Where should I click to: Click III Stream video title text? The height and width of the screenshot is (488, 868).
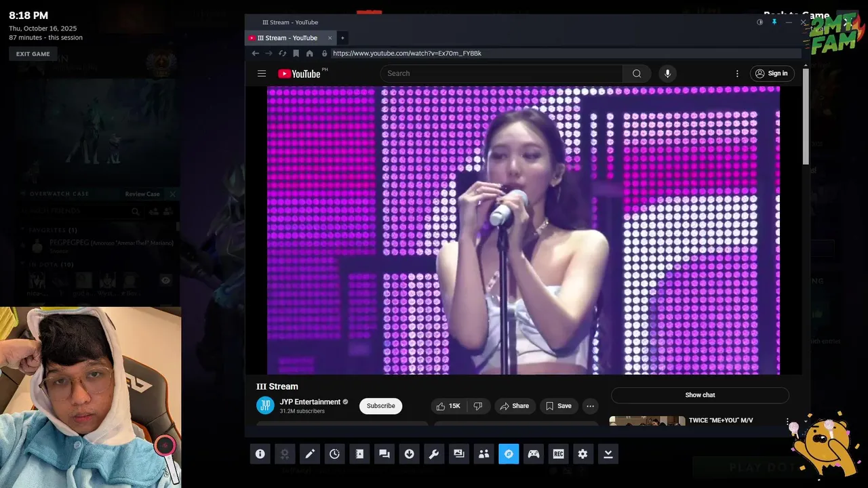pos(277,386)
